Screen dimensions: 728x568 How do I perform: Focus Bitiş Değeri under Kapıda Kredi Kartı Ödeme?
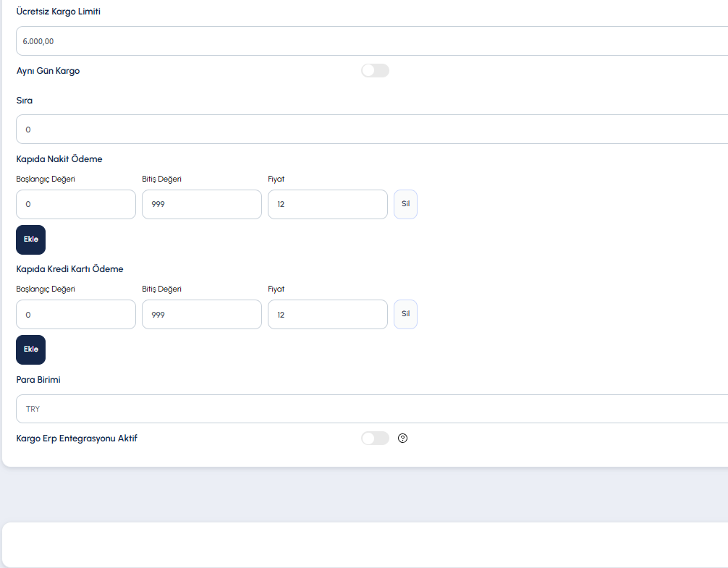tap(202, 314)
